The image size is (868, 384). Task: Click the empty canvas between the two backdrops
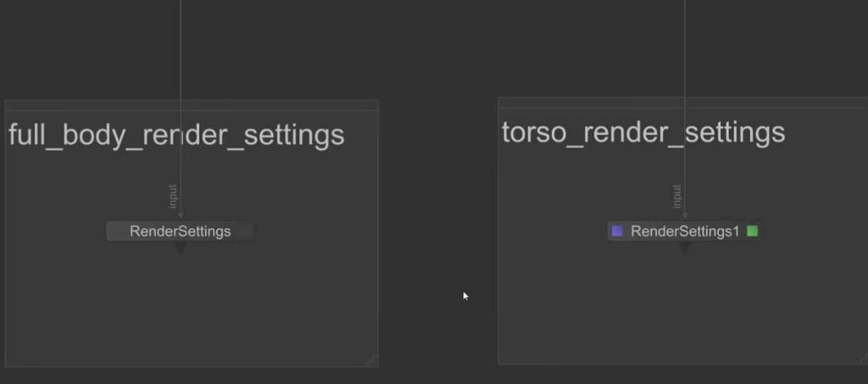437,212
